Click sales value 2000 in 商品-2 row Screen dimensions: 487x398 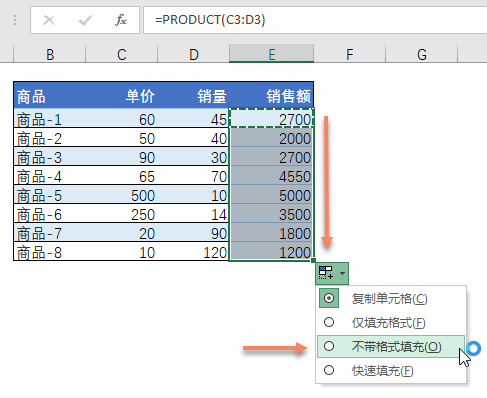pyautogui.click(x=272, y=138)
